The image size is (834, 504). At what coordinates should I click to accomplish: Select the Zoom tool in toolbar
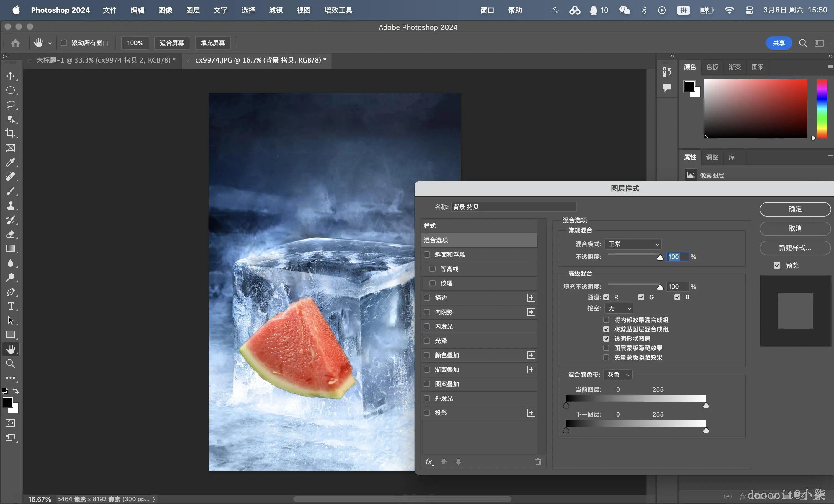click(x=11, y=364)
